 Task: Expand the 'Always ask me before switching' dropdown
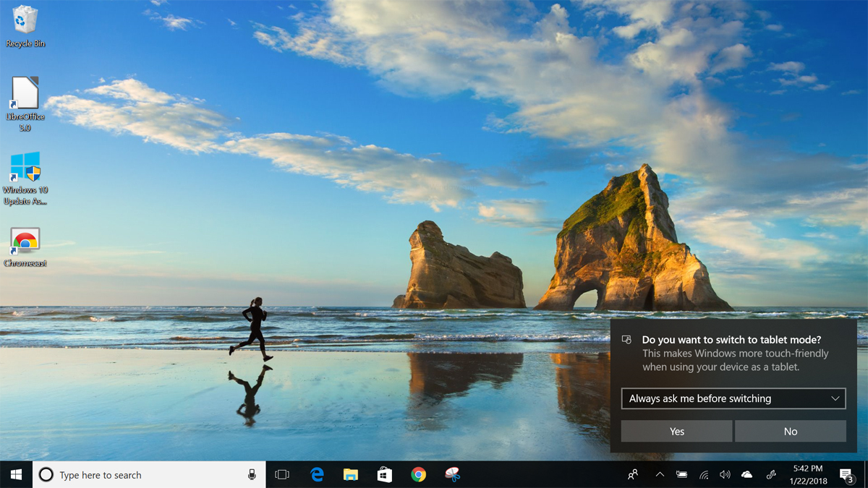click(x=733, y=398)
